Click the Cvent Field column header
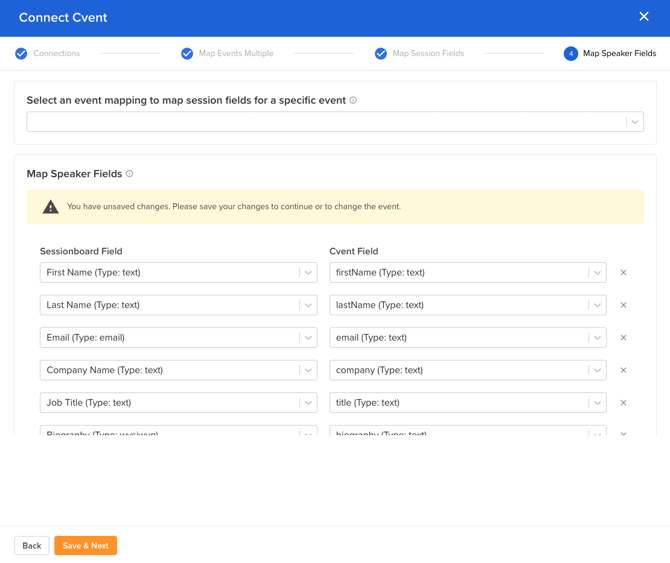 [x=354, y=251]
